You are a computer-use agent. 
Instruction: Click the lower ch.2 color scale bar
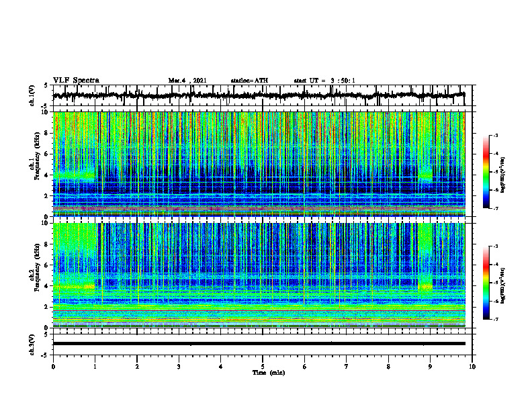(486, 283)
